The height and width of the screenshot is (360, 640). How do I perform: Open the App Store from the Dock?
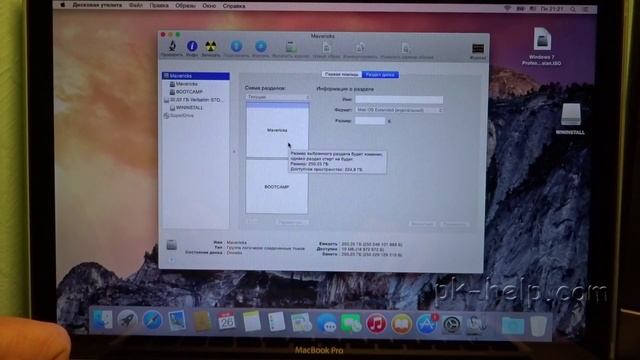click(427, 324)
